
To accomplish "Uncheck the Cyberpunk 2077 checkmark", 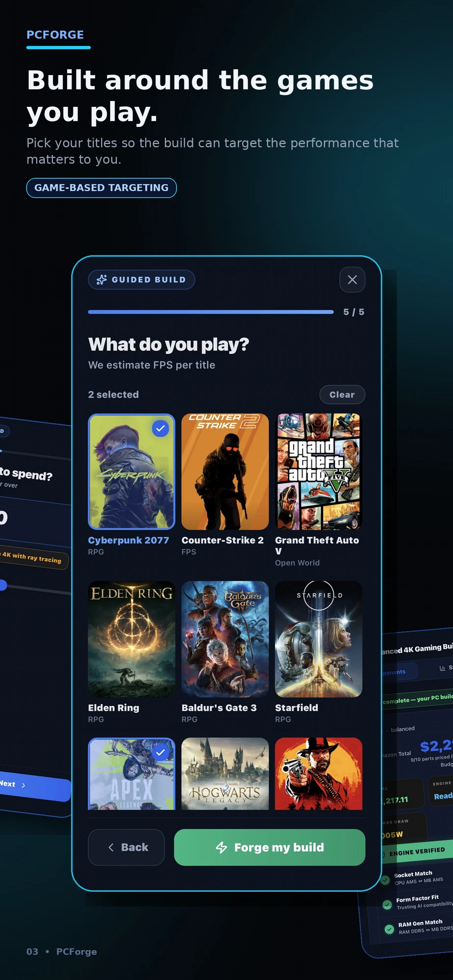I will [160, 429].
